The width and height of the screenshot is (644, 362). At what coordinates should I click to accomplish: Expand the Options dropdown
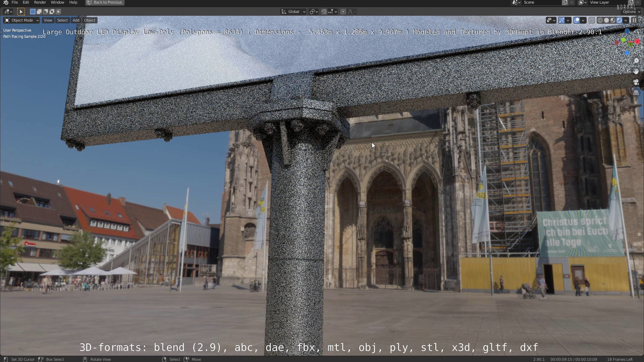[631, 12]
